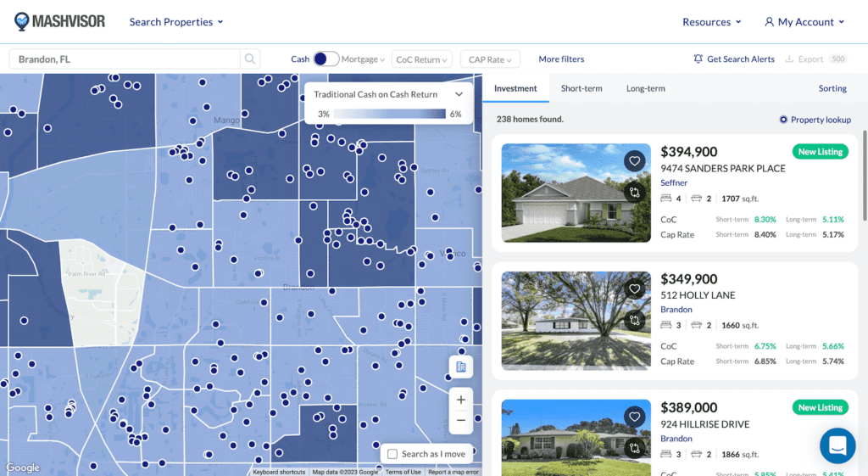
Task: Click the search magnifier icon
Action: point(250,59)
